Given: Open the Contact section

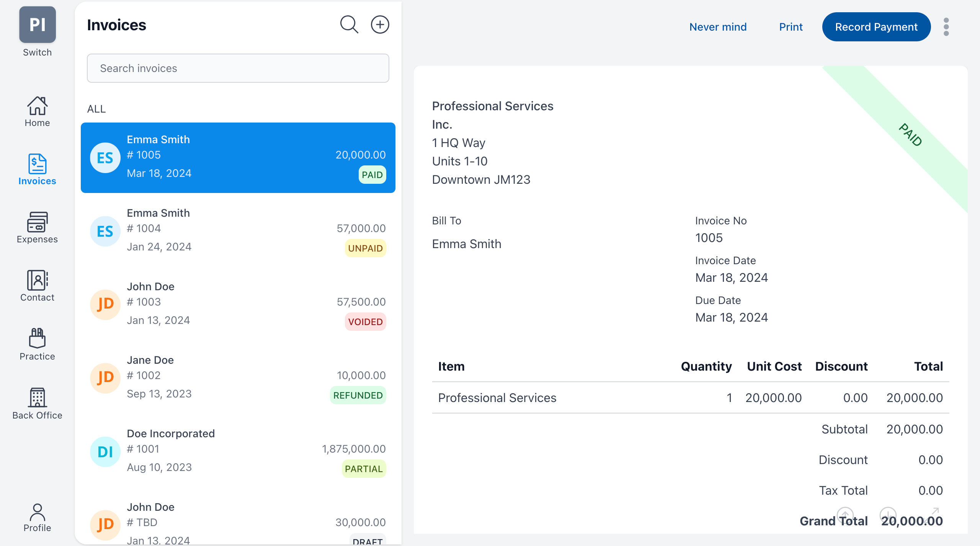Looking at the screenshot, I should pos(37,286).
